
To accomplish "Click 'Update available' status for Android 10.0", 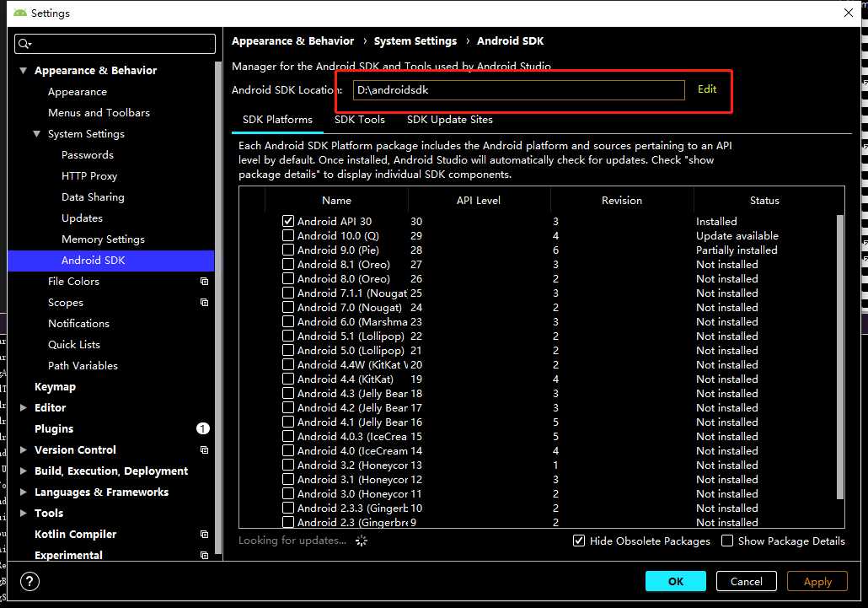I will point(737,235).
